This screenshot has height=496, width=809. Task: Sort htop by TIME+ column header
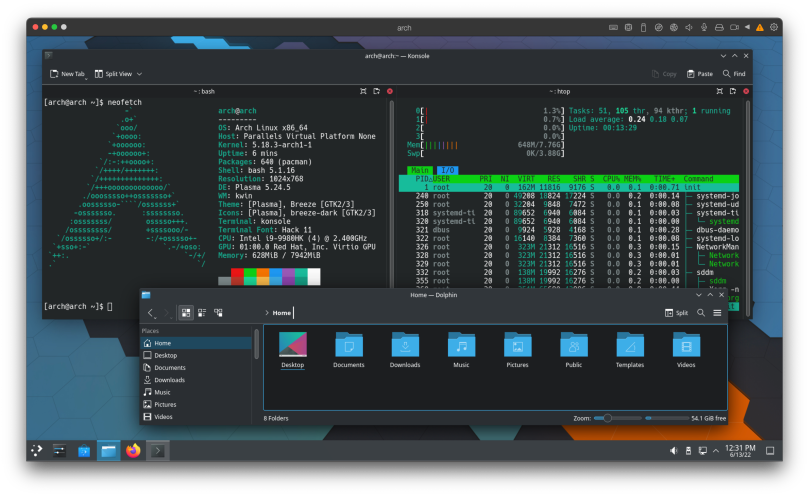click(x=665, y=179)
